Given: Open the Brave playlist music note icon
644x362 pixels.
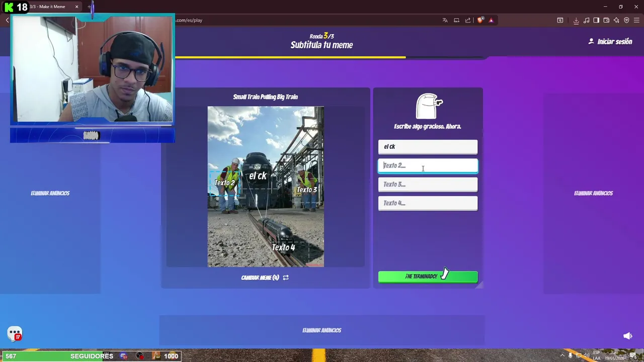Looking at the screenshot, I should tap(586, 20).
